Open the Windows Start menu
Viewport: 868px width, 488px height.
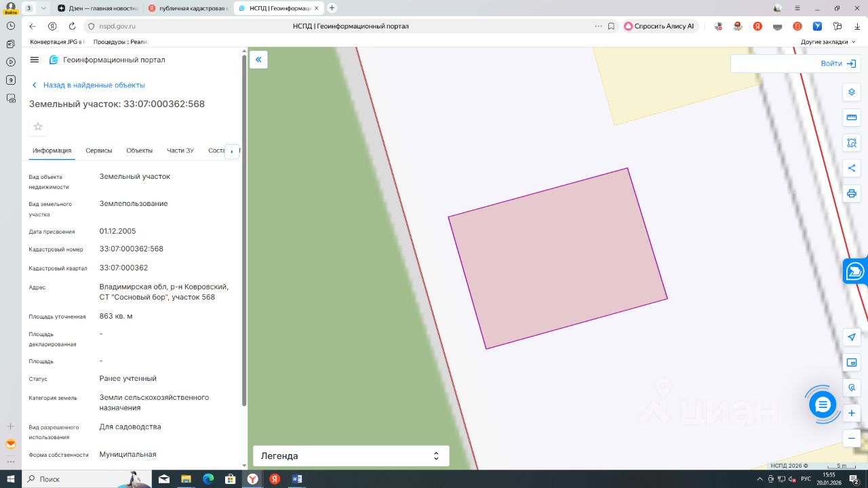(x=11, y=479)
